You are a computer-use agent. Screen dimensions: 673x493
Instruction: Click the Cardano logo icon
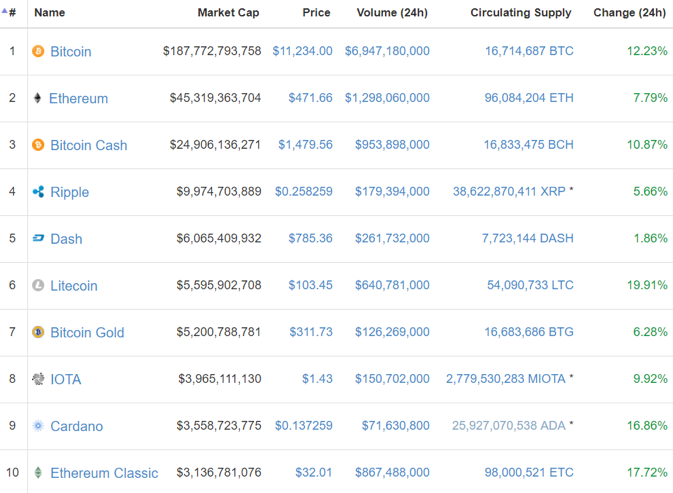pyautogui.click(x=38, y=426)
